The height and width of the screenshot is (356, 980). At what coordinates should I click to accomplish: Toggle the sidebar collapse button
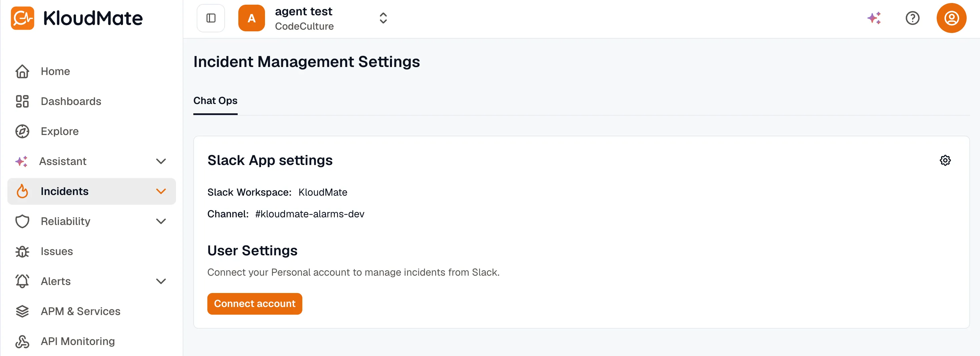(x=211, y=18)
